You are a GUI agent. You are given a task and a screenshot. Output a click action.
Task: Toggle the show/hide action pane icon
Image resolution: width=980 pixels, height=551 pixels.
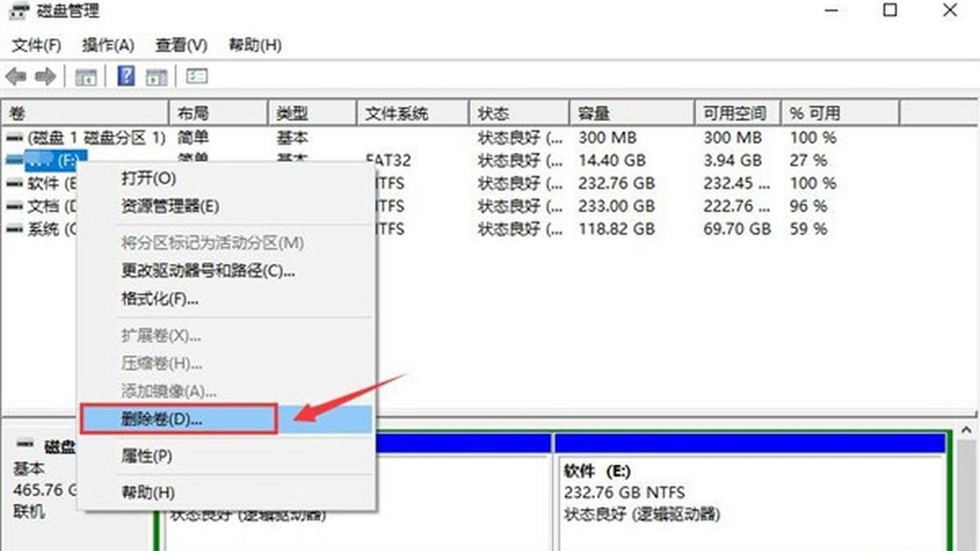[x=156, y=76]
